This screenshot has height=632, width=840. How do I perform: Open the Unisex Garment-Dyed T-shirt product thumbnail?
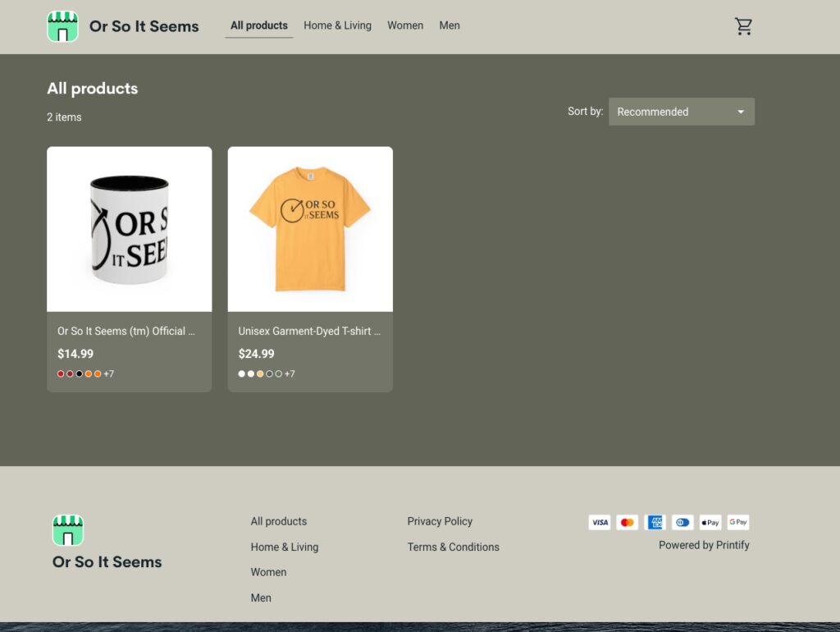pos(310,228)
